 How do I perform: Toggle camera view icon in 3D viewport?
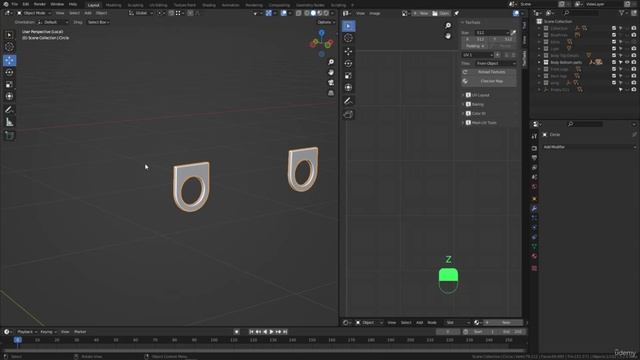331,82
